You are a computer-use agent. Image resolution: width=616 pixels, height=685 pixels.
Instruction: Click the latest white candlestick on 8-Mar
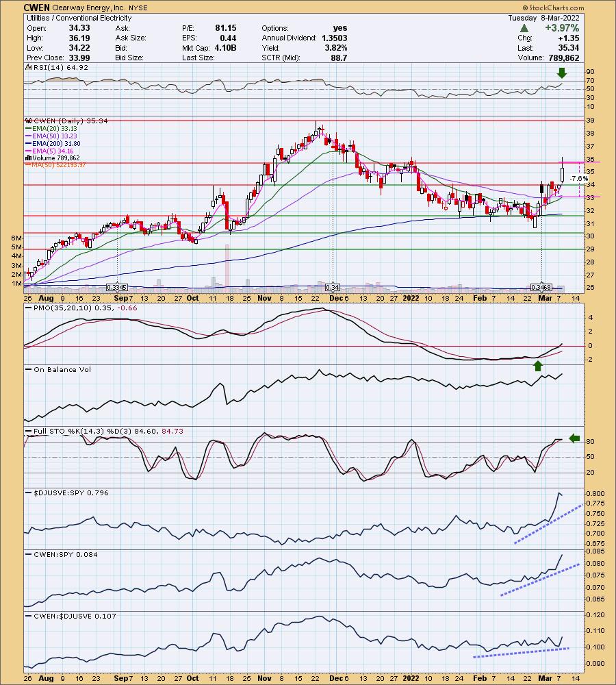coord(563,174)
